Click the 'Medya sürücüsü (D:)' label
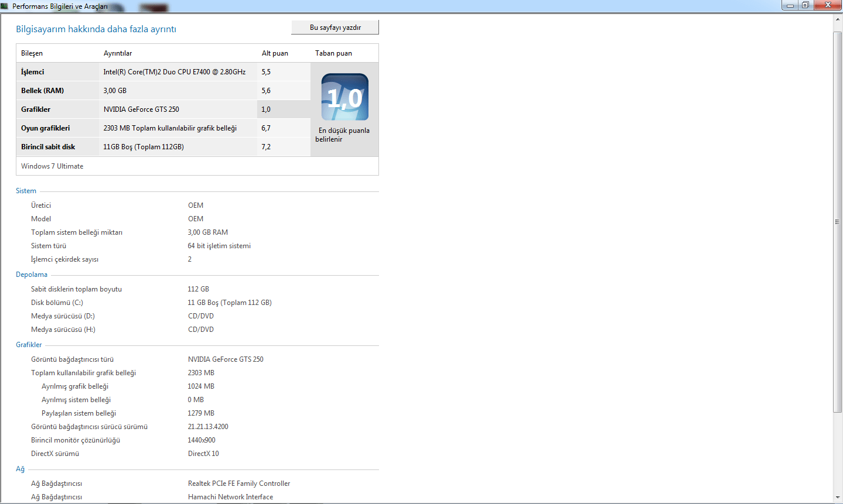This screenshot has width=843, height=504. point(63,316)
